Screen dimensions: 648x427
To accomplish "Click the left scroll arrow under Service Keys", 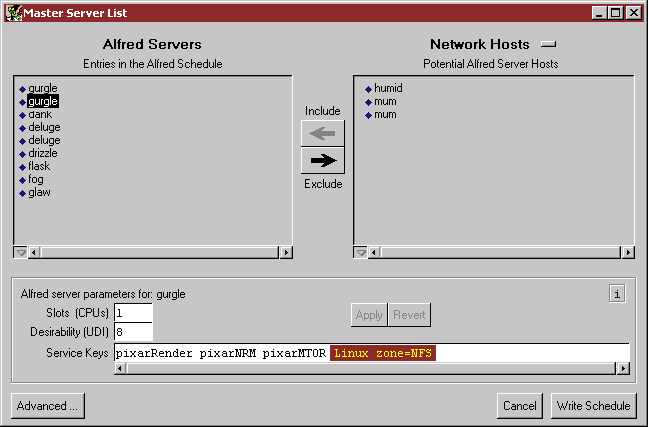I will [x=120, y=368].
